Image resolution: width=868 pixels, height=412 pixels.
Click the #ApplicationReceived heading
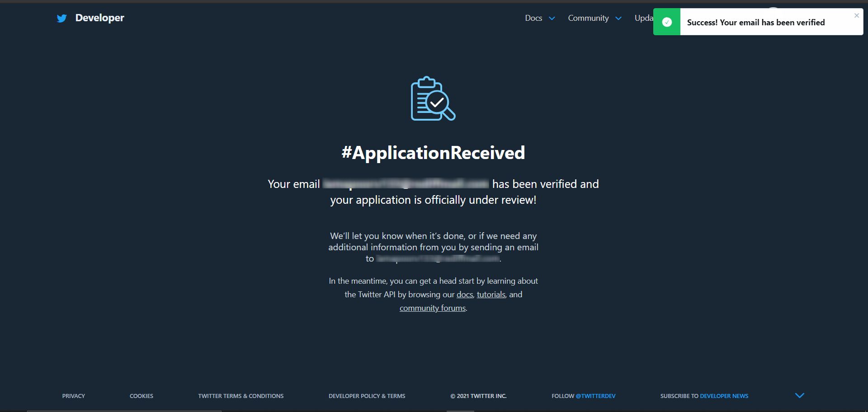(x=433, y=153)
